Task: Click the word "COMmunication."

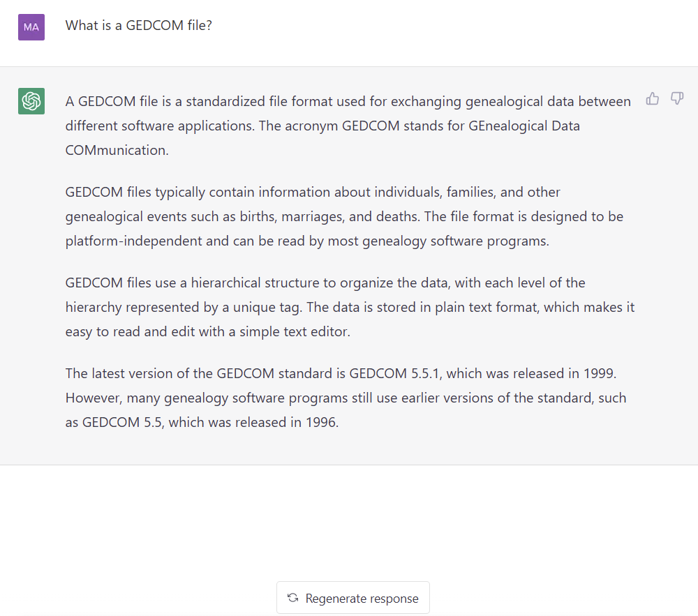Action: [x=117, y=150]
